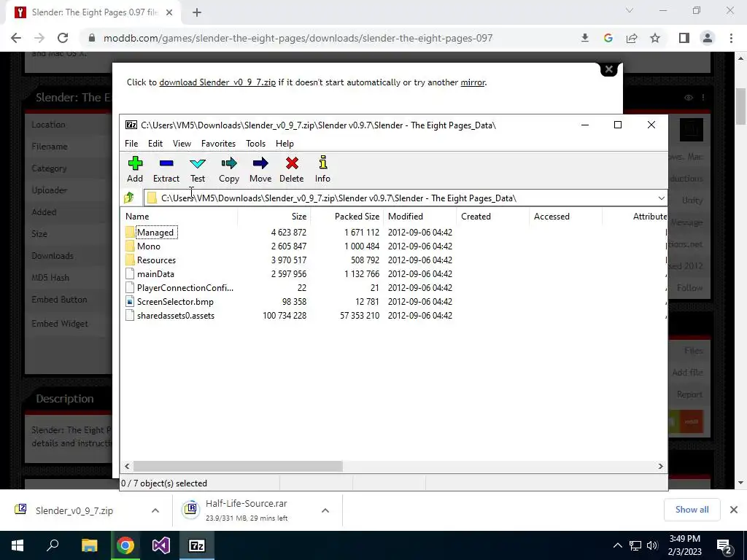Reload the page in Chrome
Screen dimensions: 747x560
(x=63, y=38)
